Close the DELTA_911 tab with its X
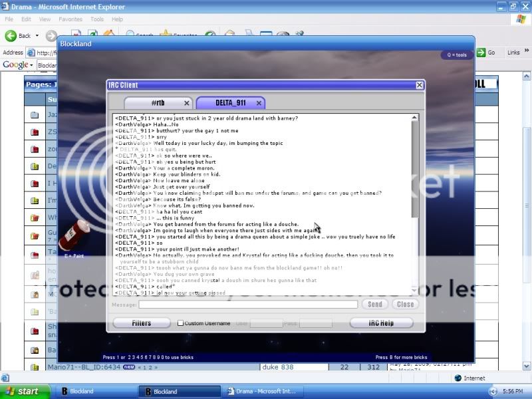The width and height of the screenshot is (532, 399). pyautogui.click(x=259, y=103)
